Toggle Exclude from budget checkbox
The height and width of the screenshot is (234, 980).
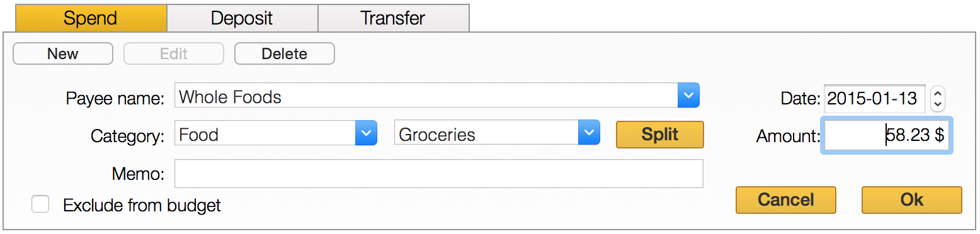coord(40,204)
